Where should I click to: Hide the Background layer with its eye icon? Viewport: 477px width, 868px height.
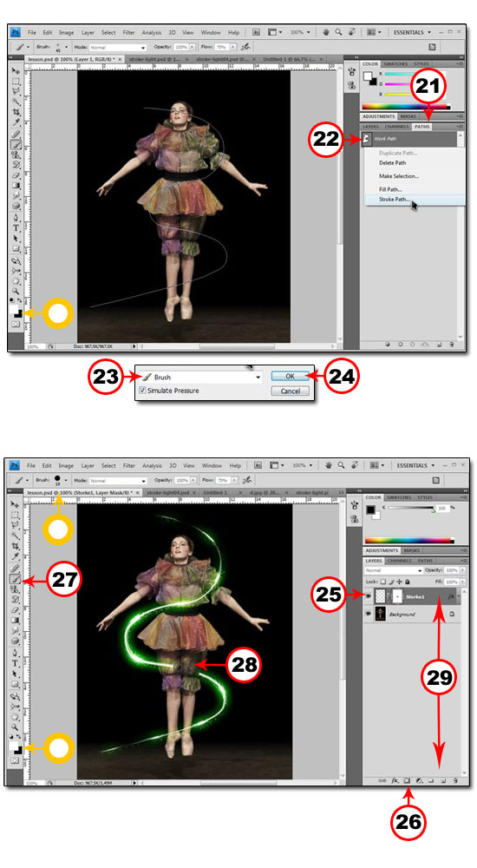(368, 614)
